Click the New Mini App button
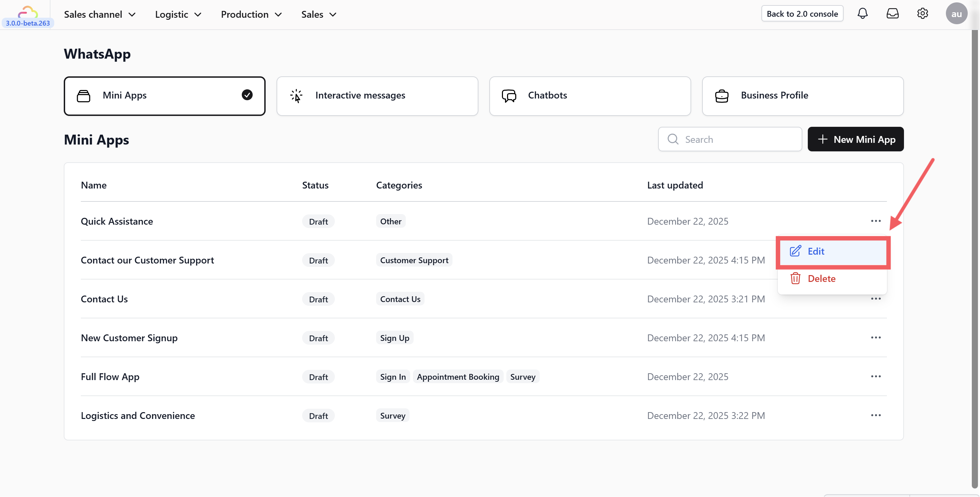The image size is (980, 497). 855,139
